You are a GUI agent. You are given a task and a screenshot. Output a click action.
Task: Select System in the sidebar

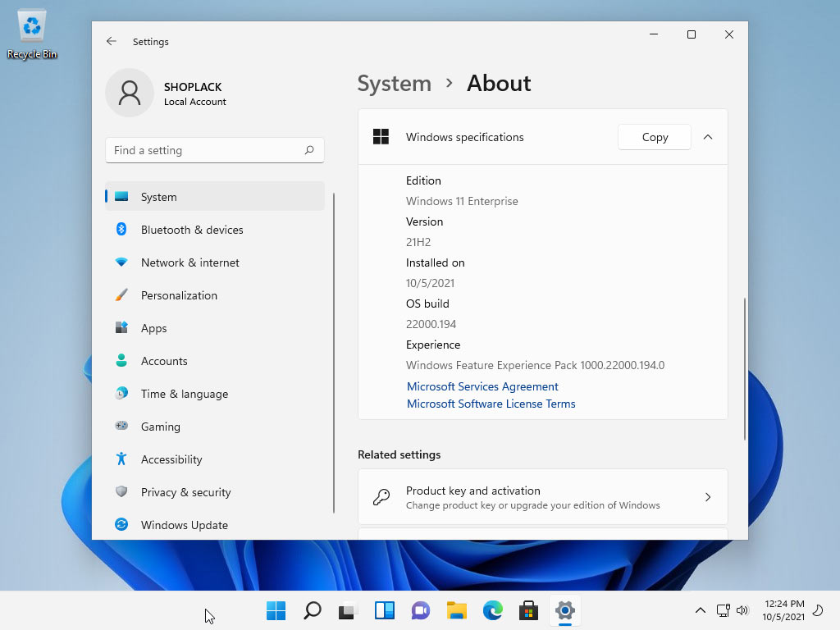(215, 197)
